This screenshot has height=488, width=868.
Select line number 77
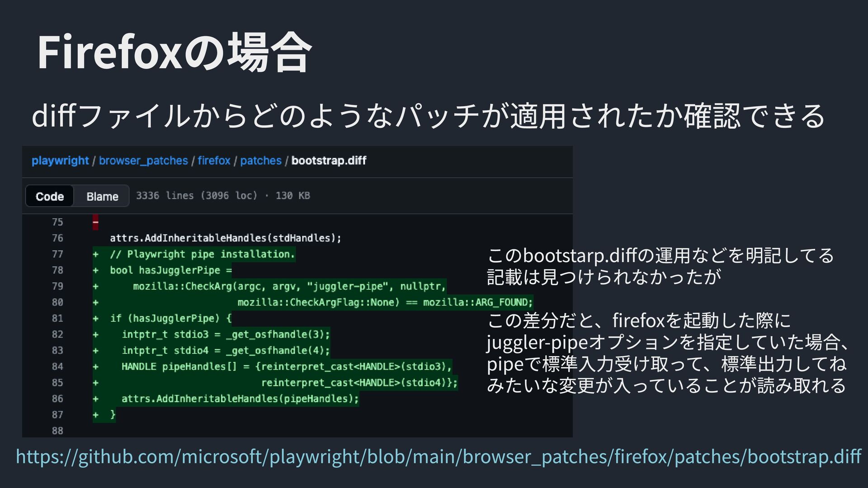57,254
